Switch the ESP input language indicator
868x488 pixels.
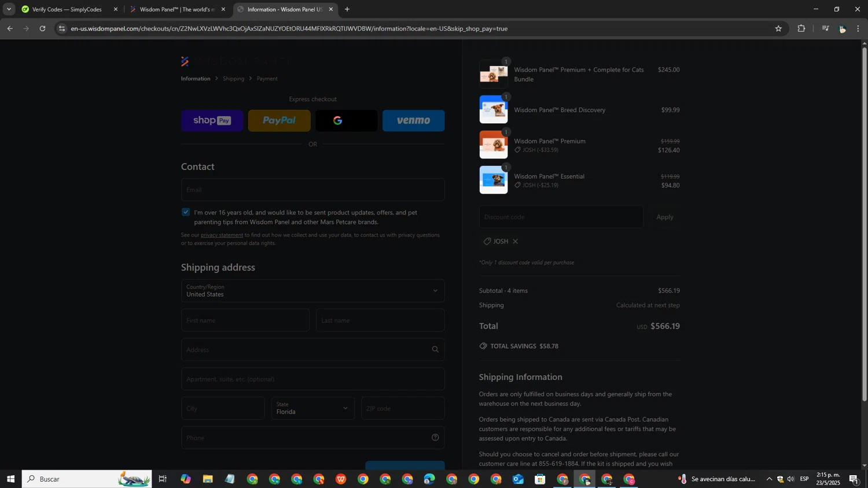(x=804, y=479)
